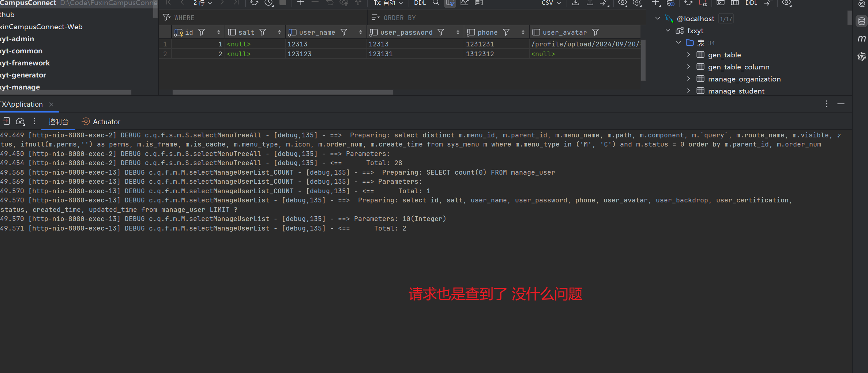The image size is (868, 373).
Task: Sort the user_name column with arrows
Action: [361, 33]
